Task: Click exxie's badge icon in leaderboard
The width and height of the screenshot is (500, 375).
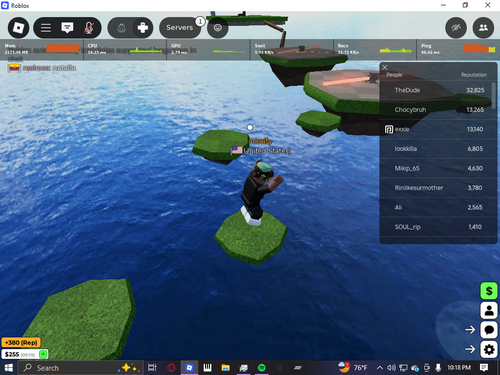Action: tap(389, 129)
